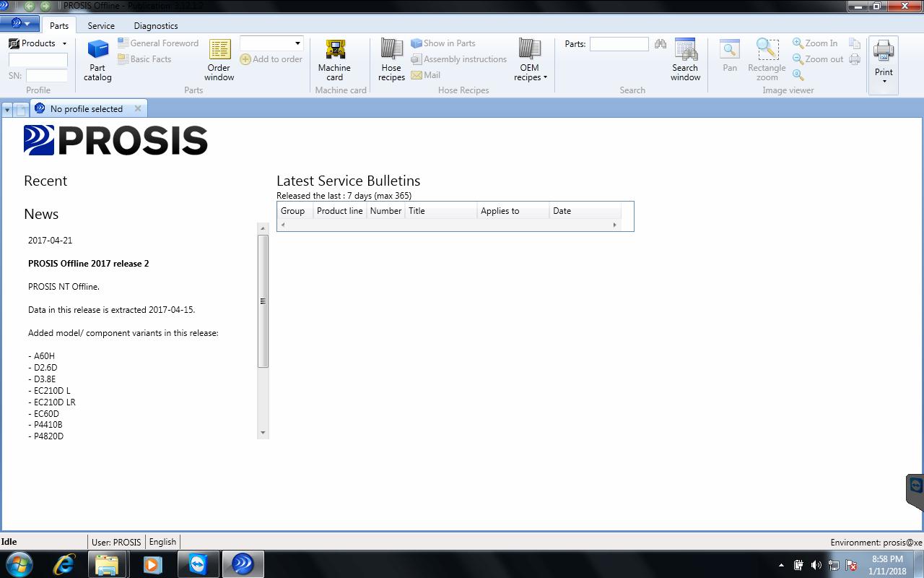Open TeamViewer from the taskbar
Screen dimensions: 924x578
click(197, 564)
